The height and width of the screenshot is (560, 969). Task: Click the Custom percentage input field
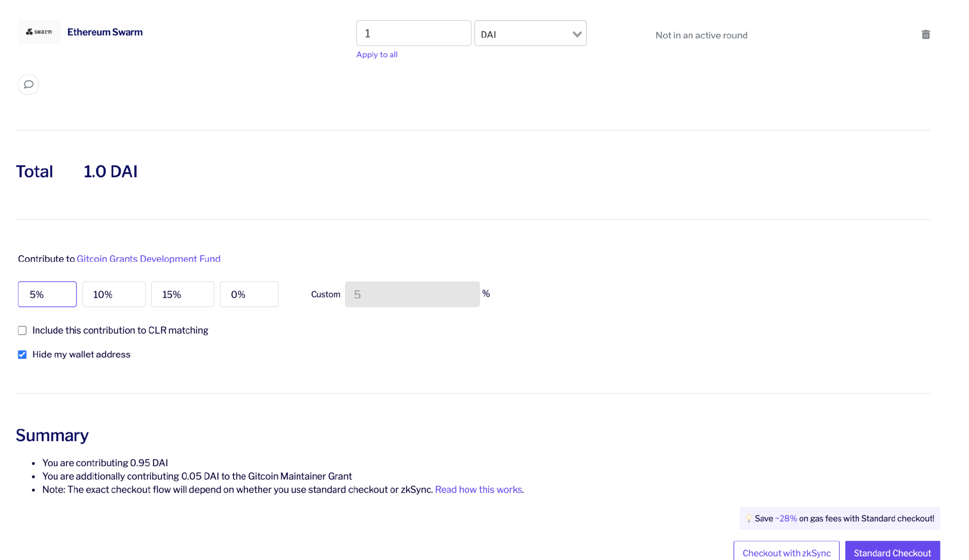click(412, 295)
